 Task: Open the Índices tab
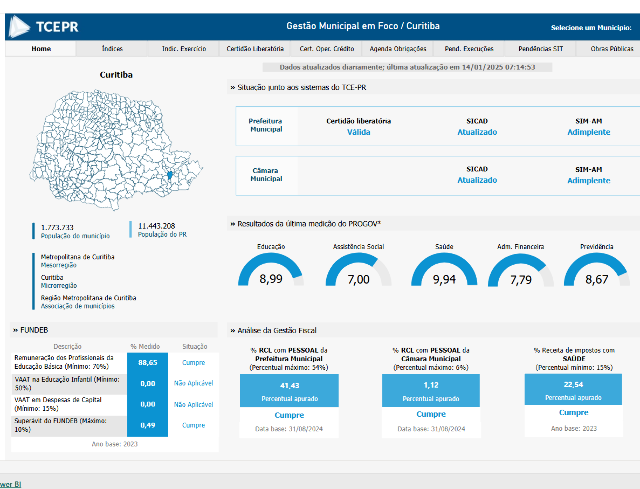(x=112, y=48)
